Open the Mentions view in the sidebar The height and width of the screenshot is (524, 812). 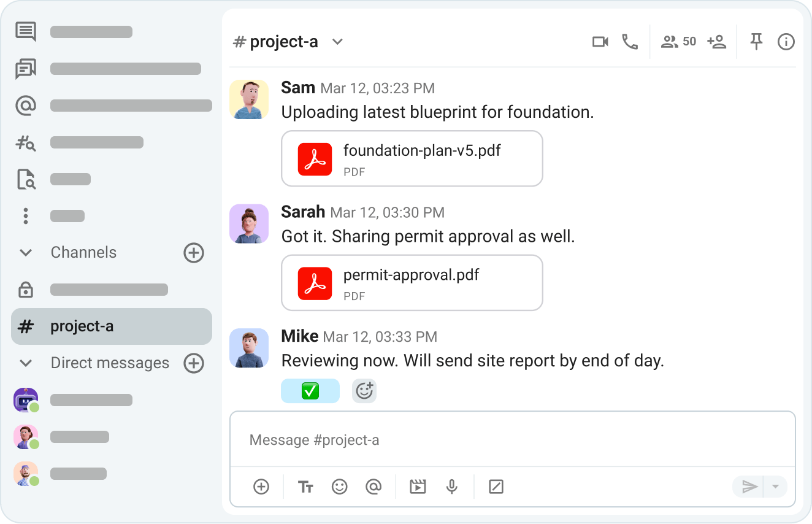pyautogui.click(x=25, y=105)
